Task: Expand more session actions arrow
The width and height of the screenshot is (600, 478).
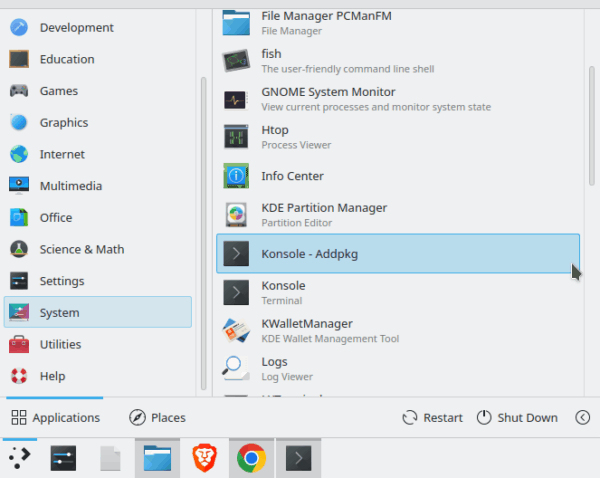Action: click(582, 418)
